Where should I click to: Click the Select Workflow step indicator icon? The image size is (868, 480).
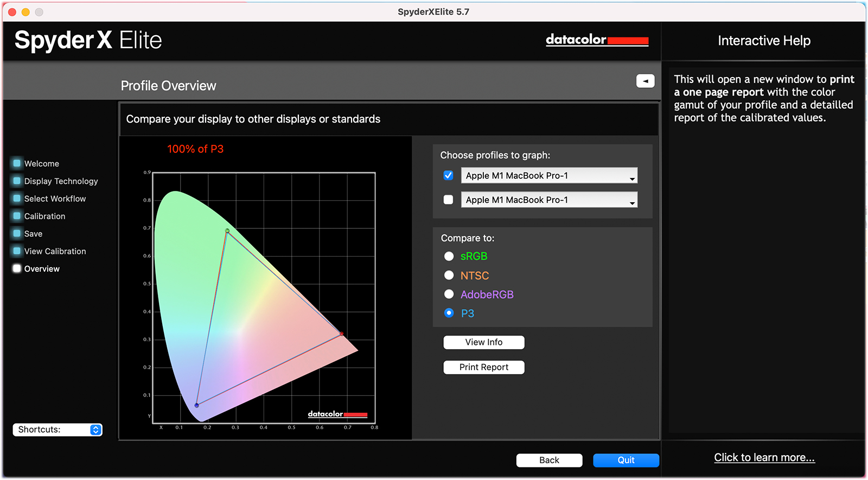[17, 199]
